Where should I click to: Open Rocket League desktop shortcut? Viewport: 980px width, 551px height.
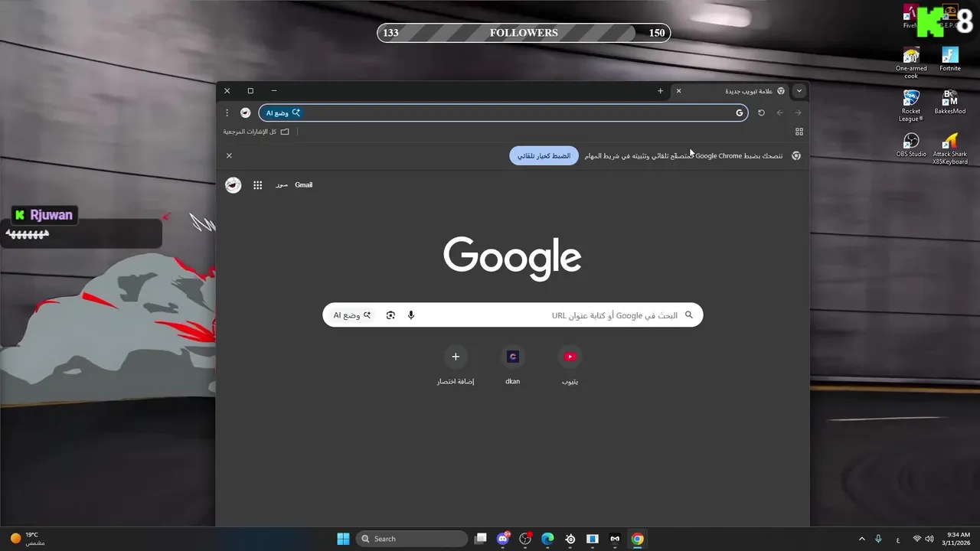point(911,106)
